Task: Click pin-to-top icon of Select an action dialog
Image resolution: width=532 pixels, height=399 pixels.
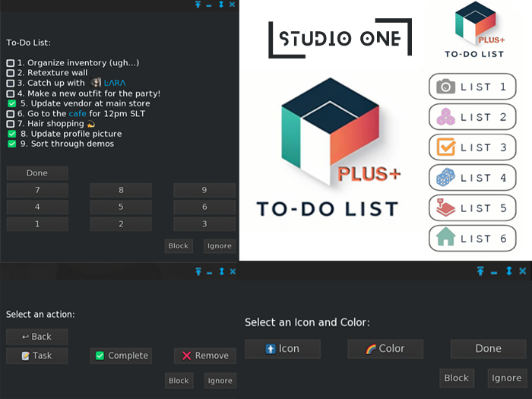Action: click(198, 271)
